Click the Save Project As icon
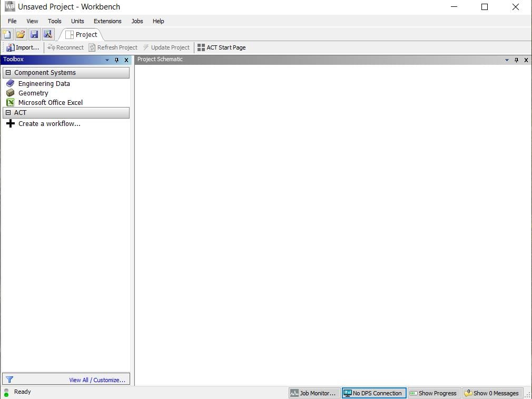This screenshot has width=532, height=399. pos(48,34)
